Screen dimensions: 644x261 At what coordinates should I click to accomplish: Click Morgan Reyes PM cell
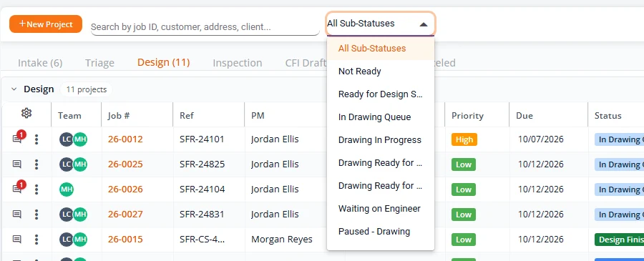(282, 240)
